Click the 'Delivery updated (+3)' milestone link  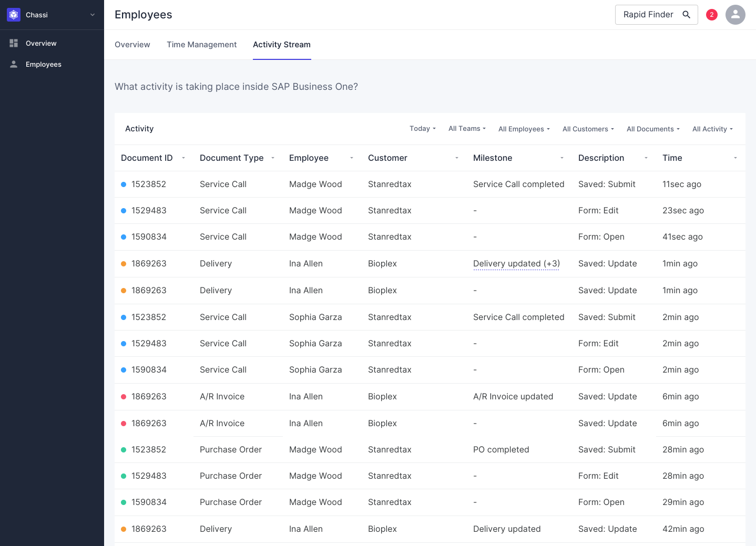(x=516, y=264)
